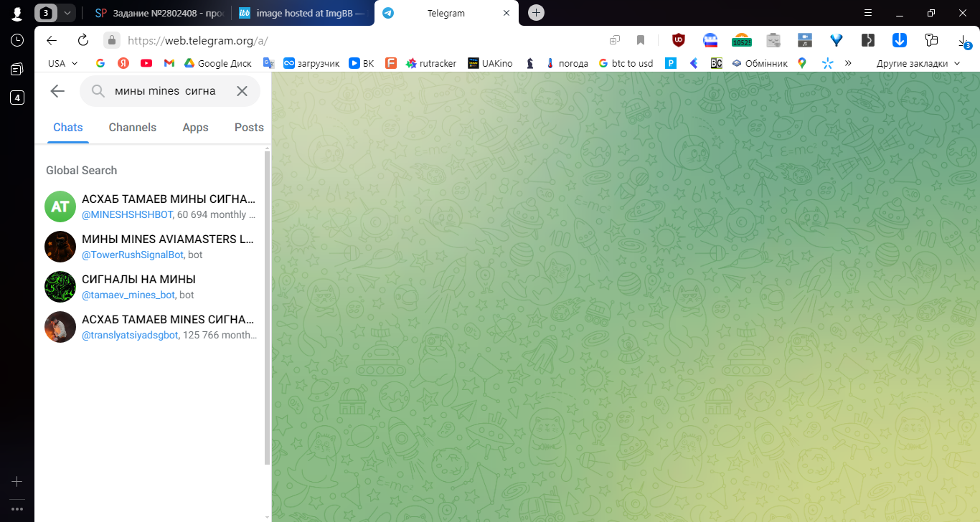Screen dimensions: 980x522
Task: Open the BK bookmark
Action: pos(362,63)
